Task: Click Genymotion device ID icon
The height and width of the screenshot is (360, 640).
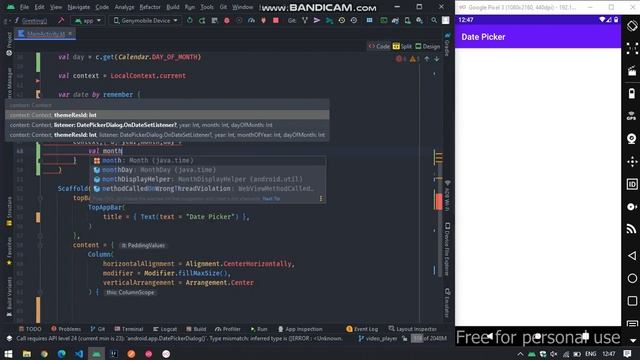Action: coord(632,184)
